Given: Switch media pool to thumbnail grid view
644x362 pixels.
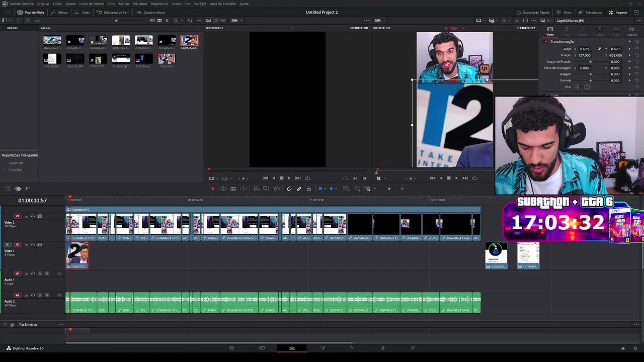Looking at the screenshot, I should coord(159,21).
